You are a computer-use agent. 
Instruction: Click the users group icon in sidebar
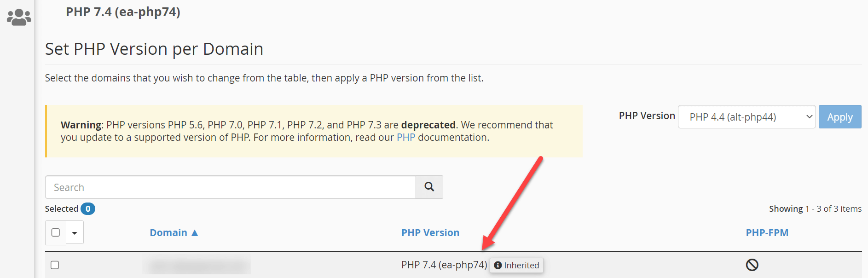pyautogui.click(x=19, y=17)
